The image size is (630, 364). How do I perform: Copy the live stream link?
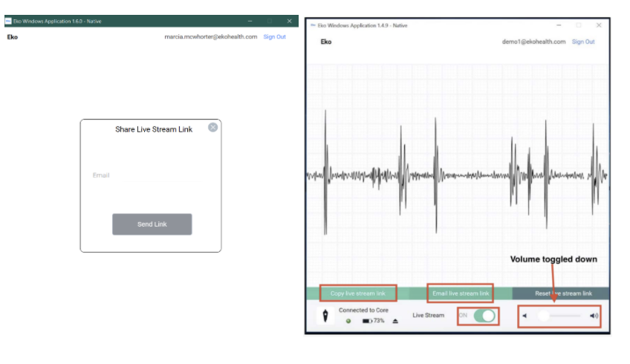[357, 293]
